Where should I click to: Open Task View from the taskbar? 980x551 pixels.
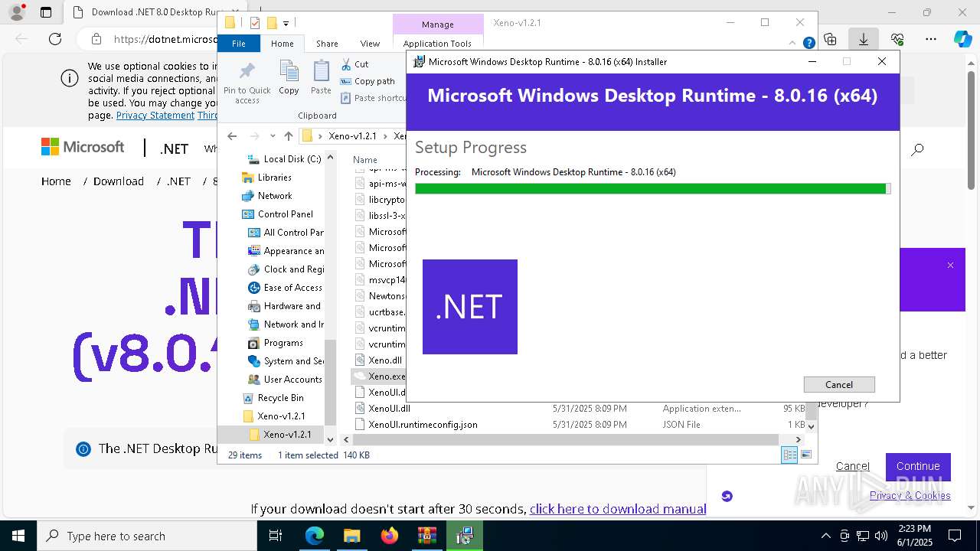coord(276,536)
